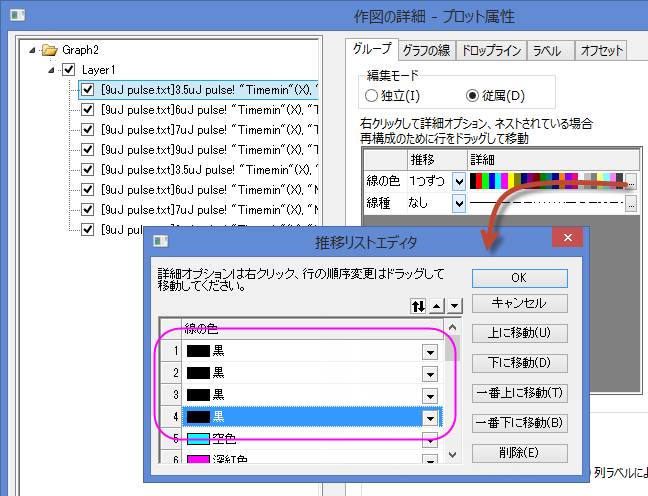
Task: Click the 推移リストエディタ dialog title icon
Action: click(160, 241)
